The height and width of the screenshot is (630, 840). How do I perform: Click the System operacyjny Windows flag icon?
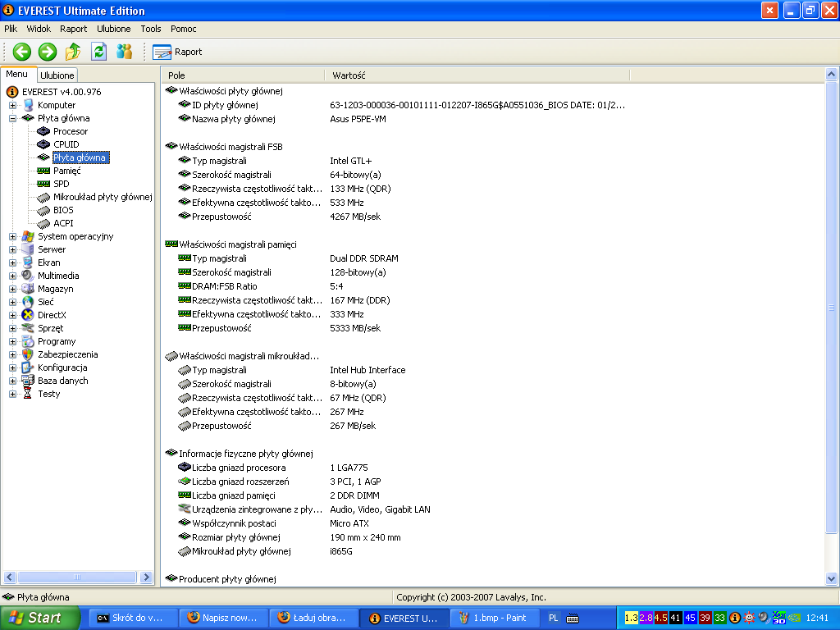pos(28,237)
